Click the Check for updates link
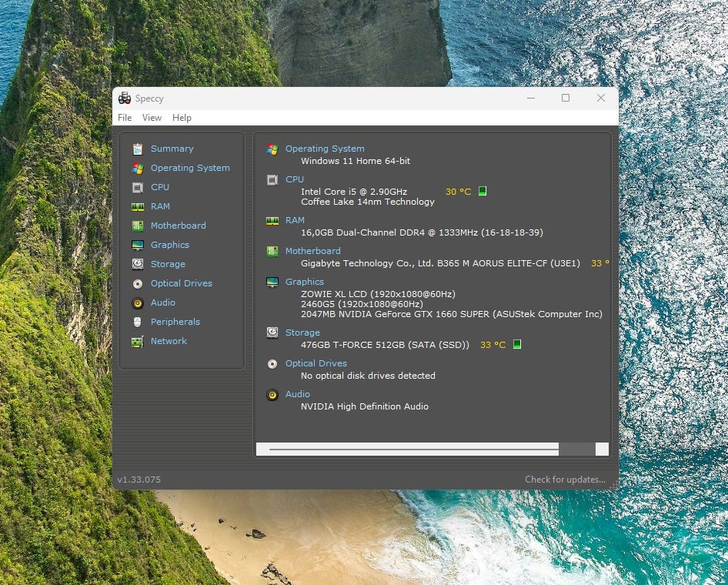This screenshot has height=585, width=728. pyautogui.click(x=565, y=480)
